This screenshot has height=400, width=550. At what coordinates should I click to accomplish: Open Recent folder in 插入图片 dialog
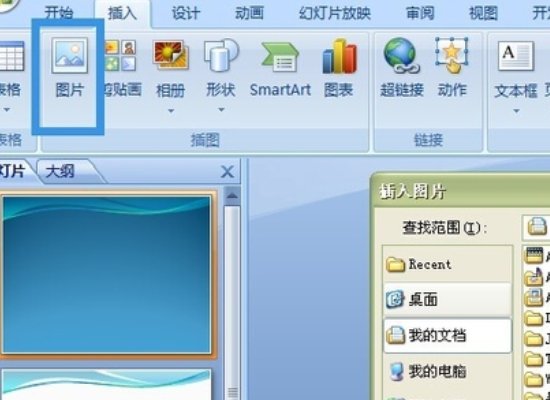click(x=447, y=265)
